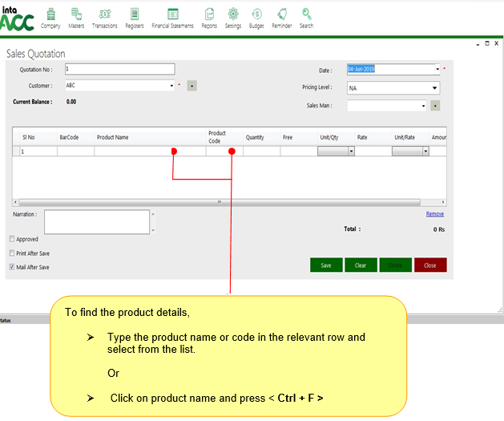This screenshot has width=504, height=421.
Task: Open the Reports icon
Action: click(x=209, y=14)
